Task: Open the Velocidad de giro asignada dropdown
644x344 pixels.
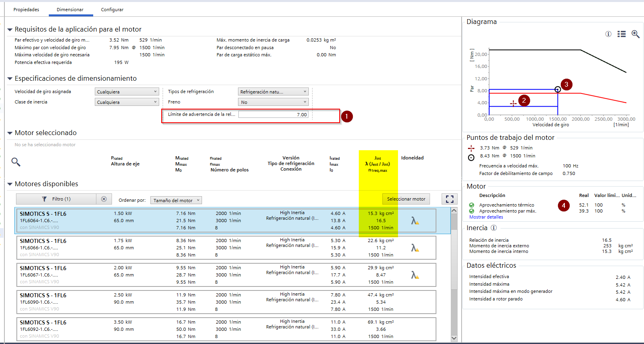Action: pos(127,92)
